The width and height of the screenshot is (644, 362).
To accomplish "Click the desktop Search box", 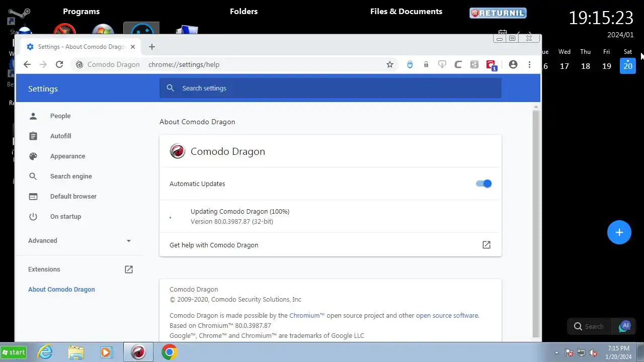I will coord(589,326).
